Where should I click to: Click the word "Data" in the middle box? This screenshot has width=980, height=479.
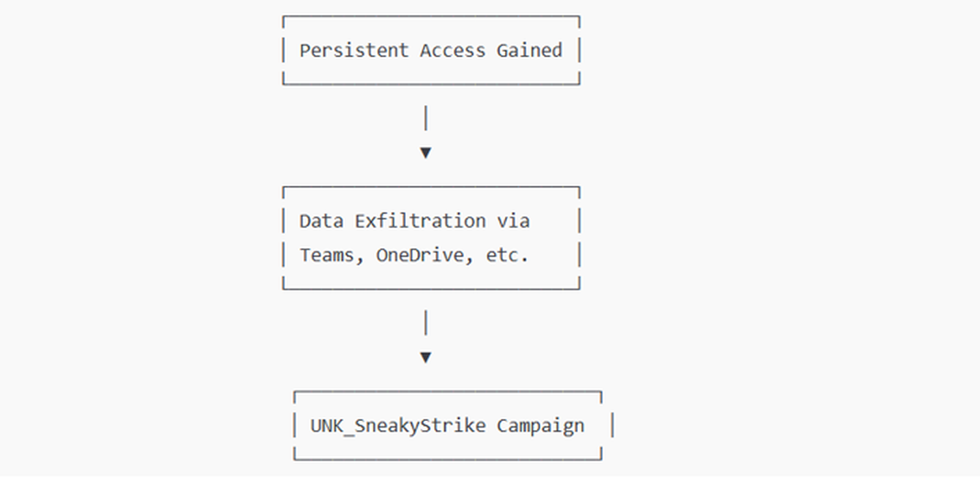pyautogui.click(x=321, y=221)
